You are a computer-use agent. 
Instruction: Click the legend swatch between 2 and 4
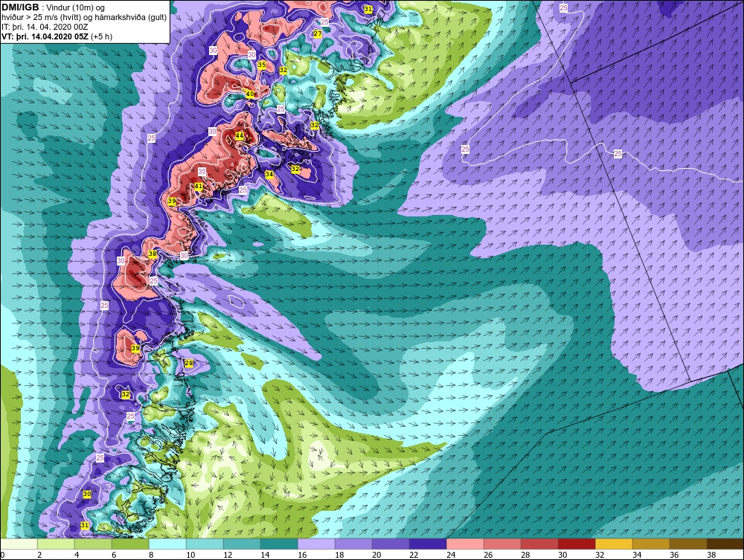pos(56,544)
